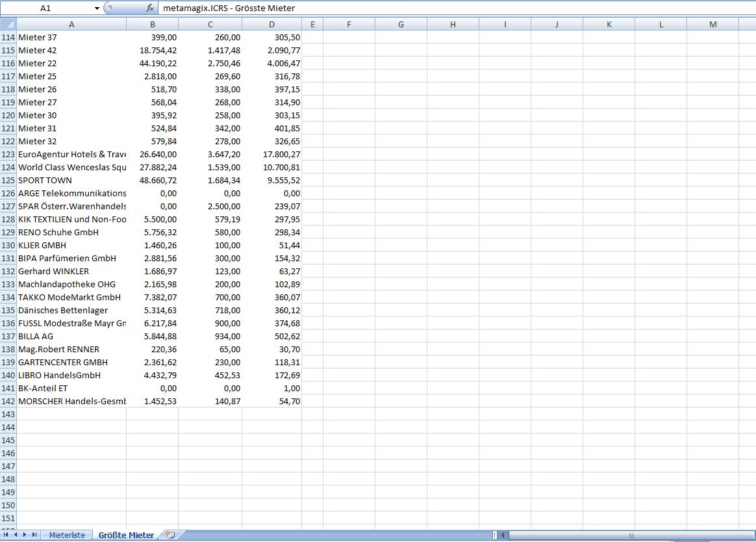
Task: Click the fx Insert Function icon
Action: [150, 8]
